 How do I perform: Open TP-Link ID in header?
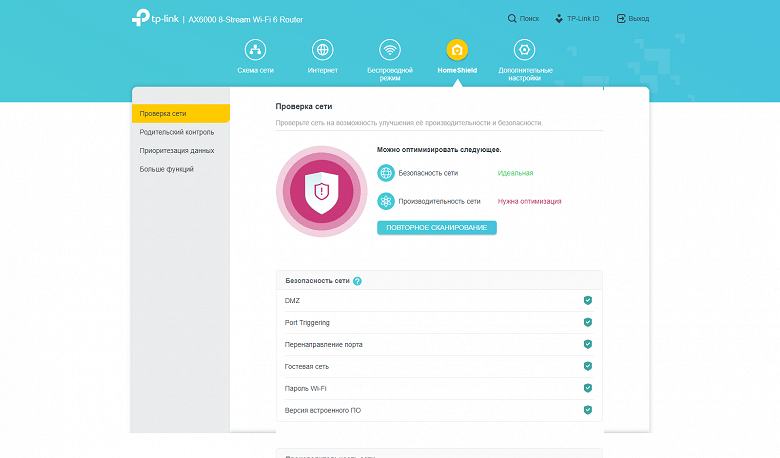click(x=577, y=18)
